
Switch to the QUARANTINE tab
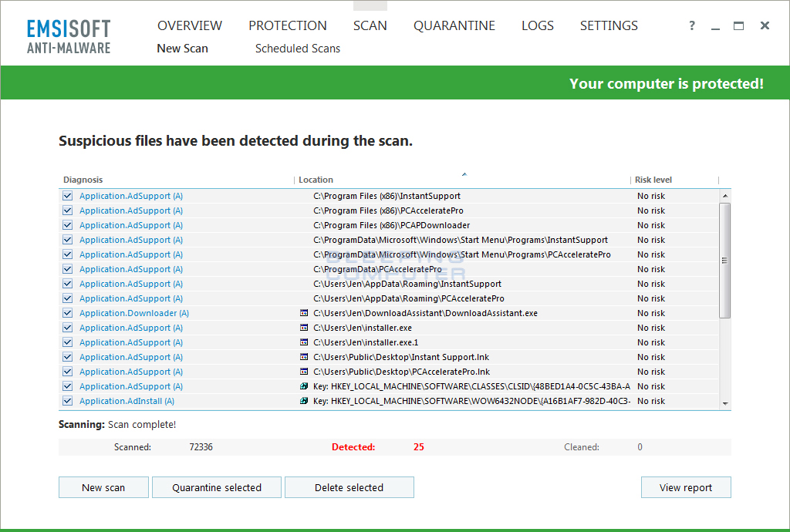454,25
